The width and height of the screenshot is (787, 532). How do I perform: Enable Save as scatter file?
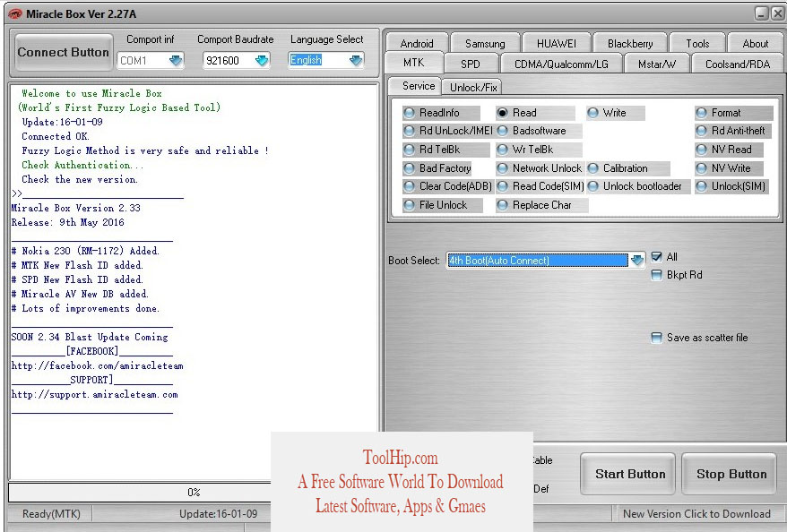[x=656, y=338]
